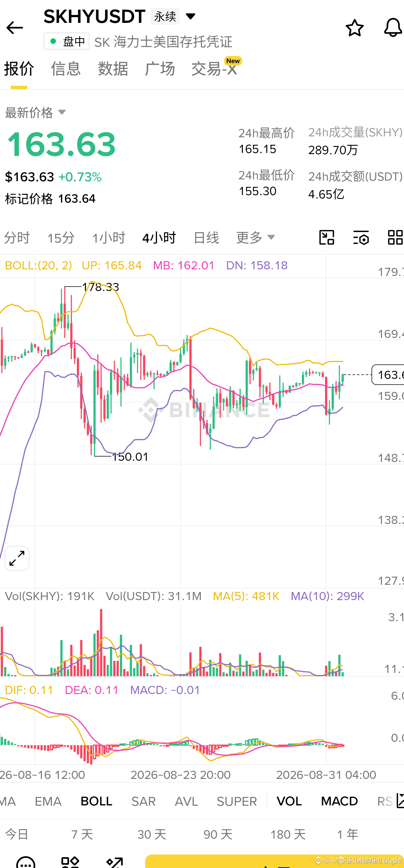Tap the DN: 158.18 legend value

257,265
